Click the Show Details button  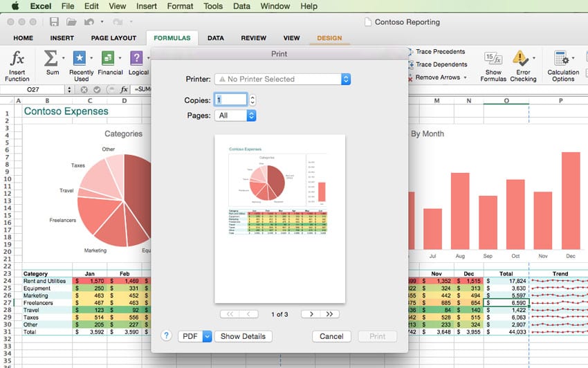pyautogui.click(x=243, y=336)
